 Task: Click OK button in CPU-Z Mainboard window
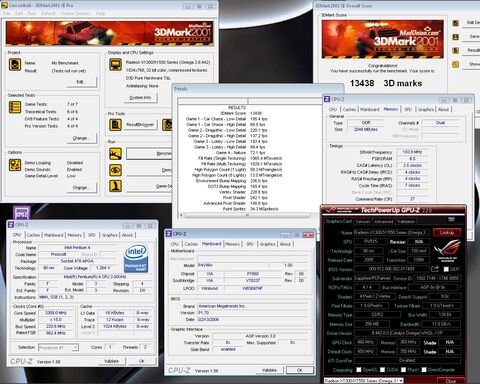300,370
